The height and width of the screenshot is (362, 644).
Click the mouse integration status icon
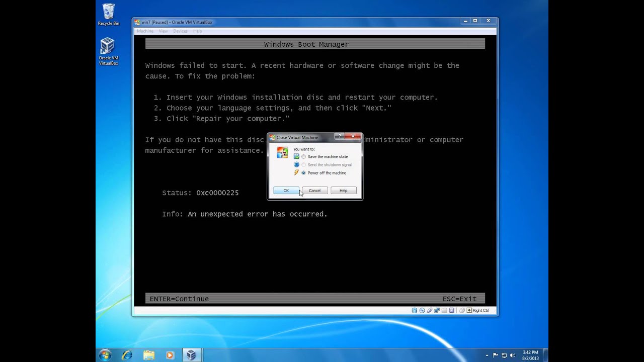point(462,310)
